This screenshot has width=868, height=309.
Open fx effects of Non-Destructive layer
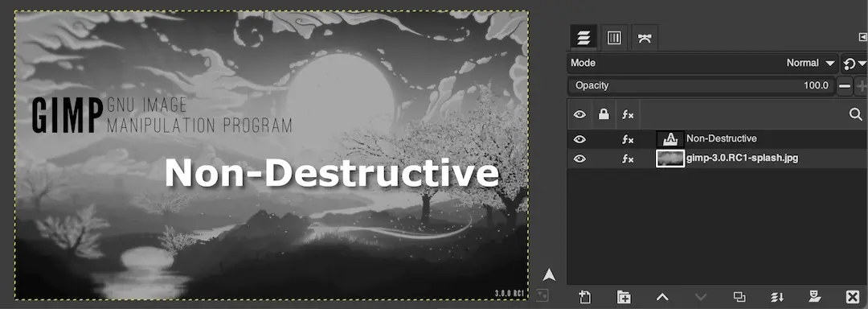pyautogui.click(x=627, y=139)
